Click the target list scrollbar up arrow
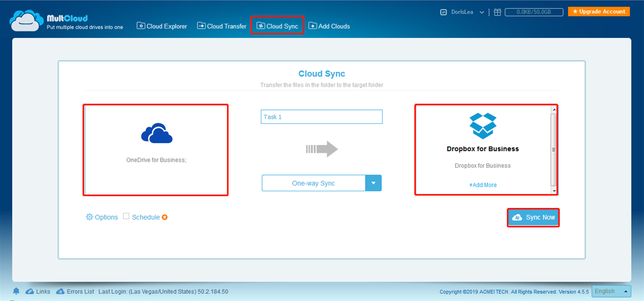The height and width of the screenshot is (301, 644). 554,110
